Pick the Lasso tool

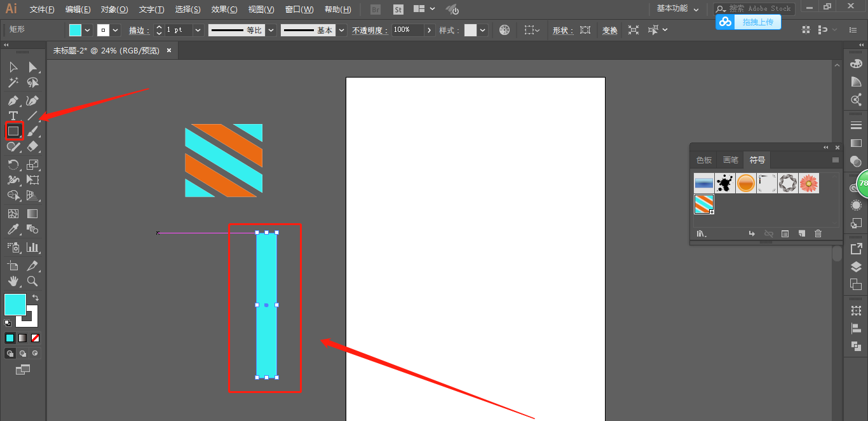click(x=33, y=83)
